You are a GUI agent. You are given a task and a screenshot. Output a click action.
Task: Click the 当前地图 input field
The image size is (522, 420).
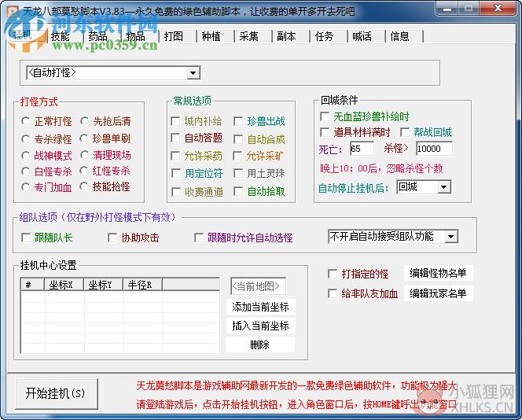[258, 286]
